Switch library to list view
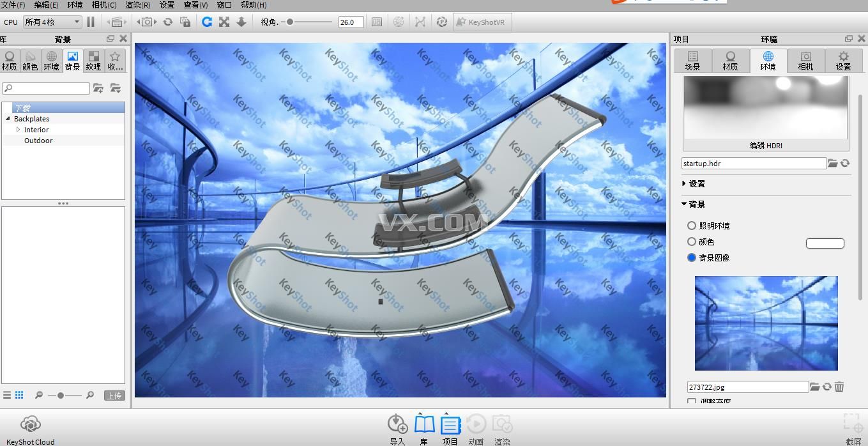Image resolution: width=868 pixels, height=446 pixels. (7, 395)
